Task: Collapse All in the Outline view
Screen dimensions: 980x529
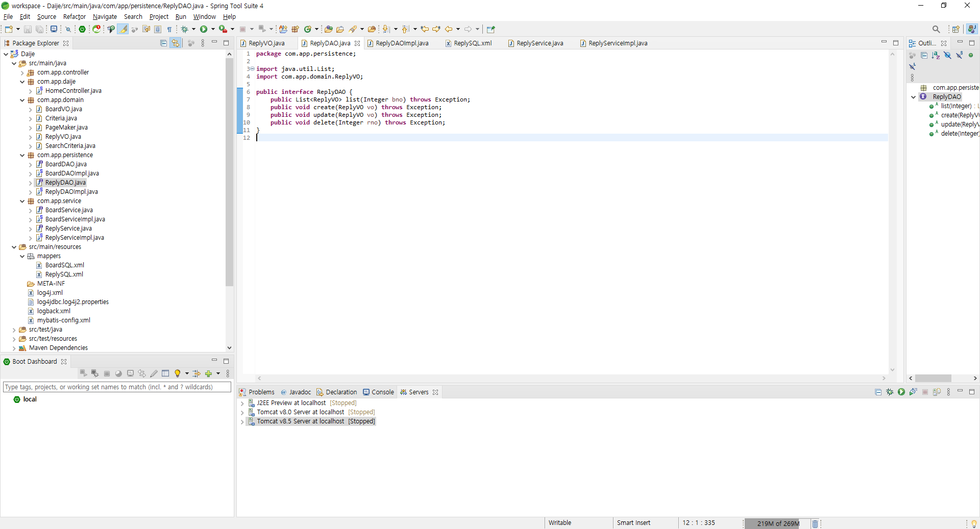Action: click(924, 55)
